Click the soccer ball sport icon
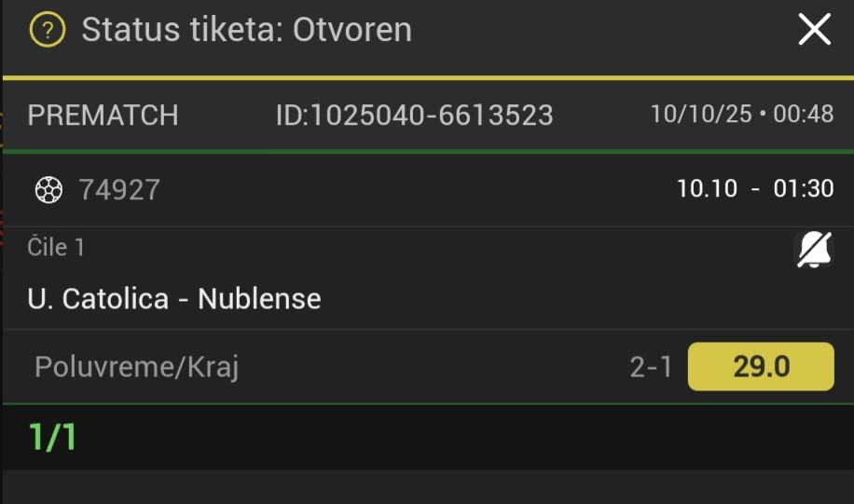The width and height of the screenshot is (854, 504). (48, 190)
